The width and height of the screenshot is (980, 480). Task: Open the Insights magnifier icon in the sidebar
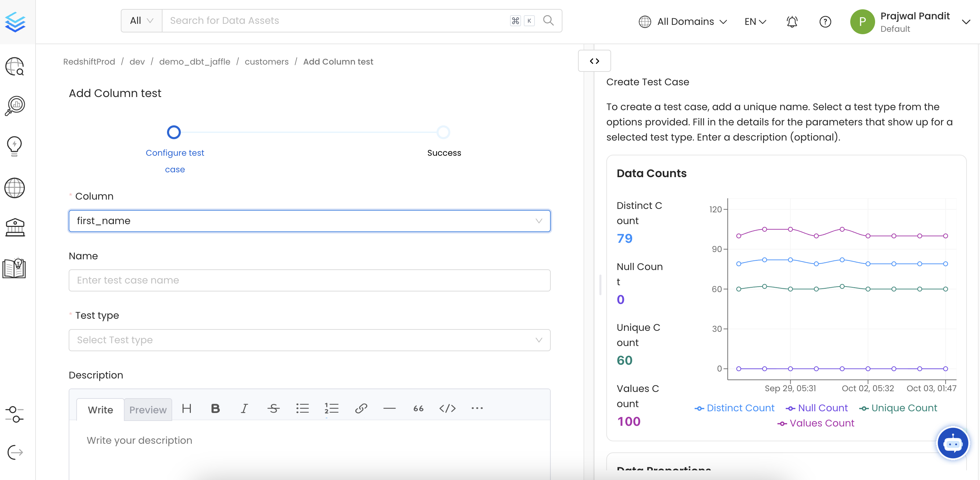pyautogui.click(x=14, y=105)
